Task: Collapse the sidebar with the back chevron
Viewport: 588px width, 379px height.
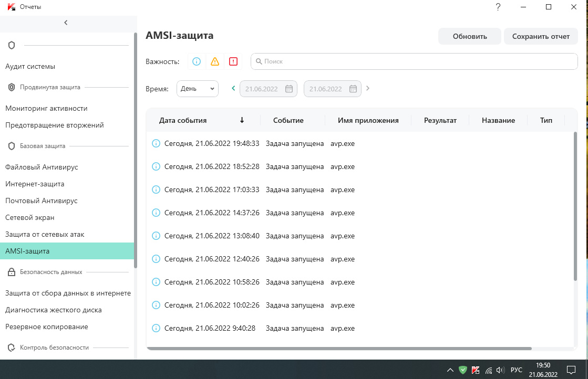Action: tap(66, 23)
